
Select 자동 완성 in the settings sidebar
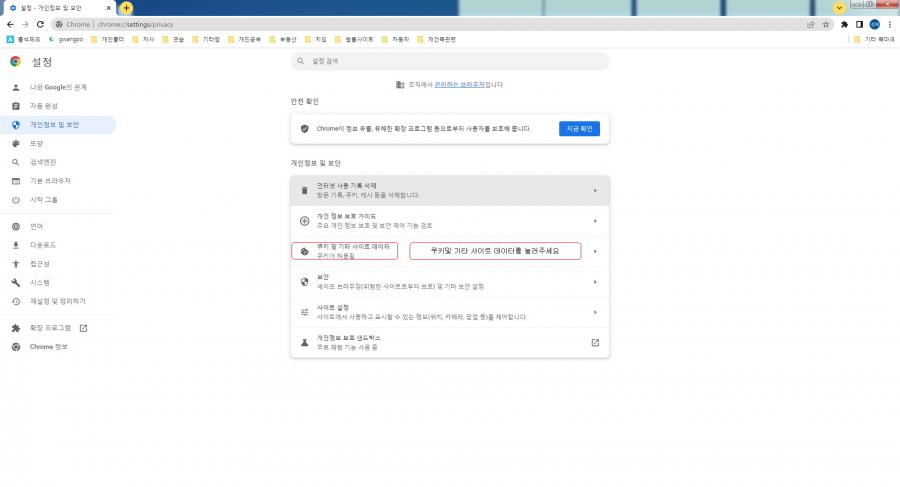(44, 106)
